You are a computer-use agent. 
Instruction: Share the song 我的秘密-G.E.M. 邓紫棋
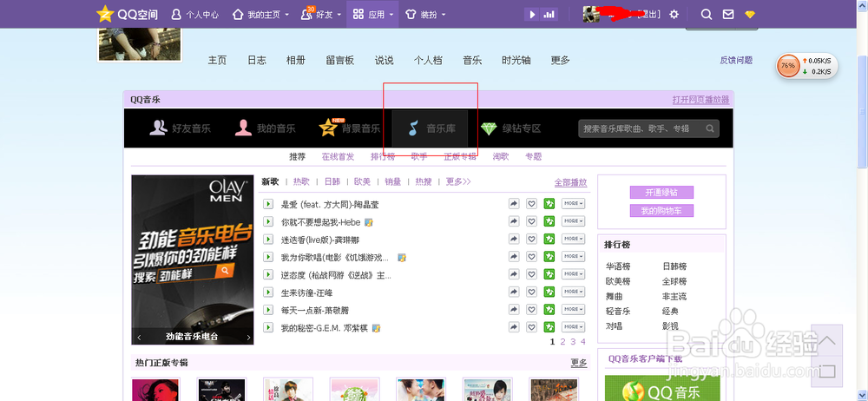point(514,327)
